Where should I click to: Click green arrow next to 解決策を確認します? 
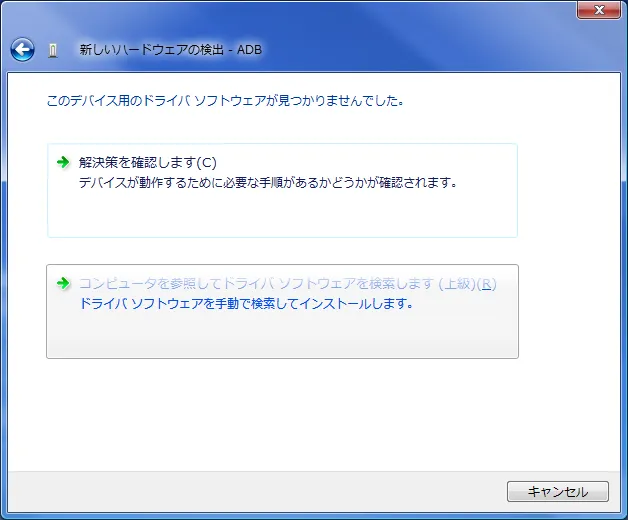coord(63,162)
